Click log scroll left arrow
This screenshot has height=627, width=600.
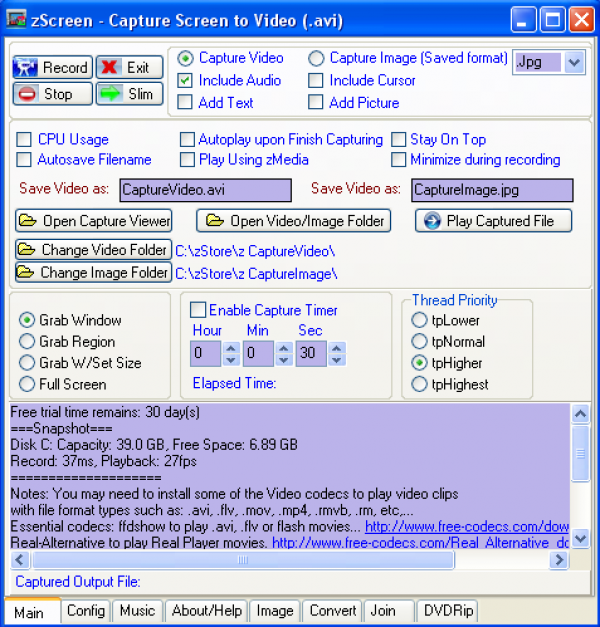click(20, 560)
